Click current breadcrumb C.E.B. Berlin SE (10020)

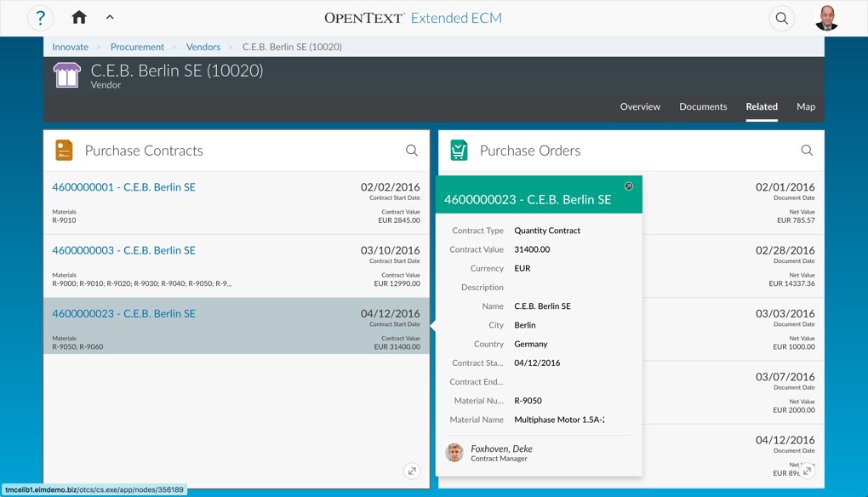point(292,47)
